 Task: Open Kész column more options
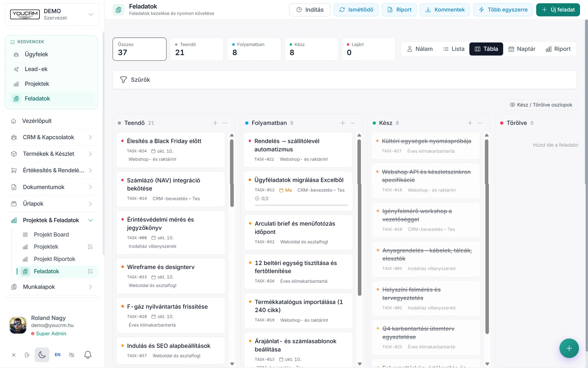(480, 123)
